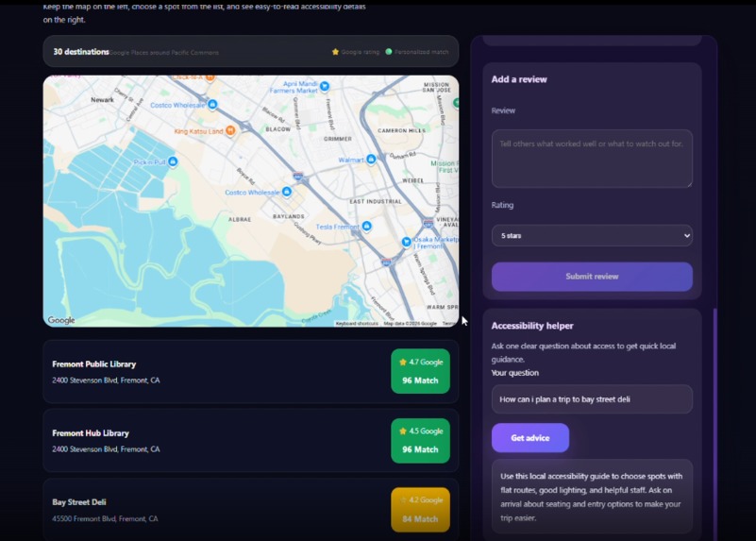Click the accessibility advice response text
Image resolution: width=756 pixels, height=541 pixels.
click(592, 497)
